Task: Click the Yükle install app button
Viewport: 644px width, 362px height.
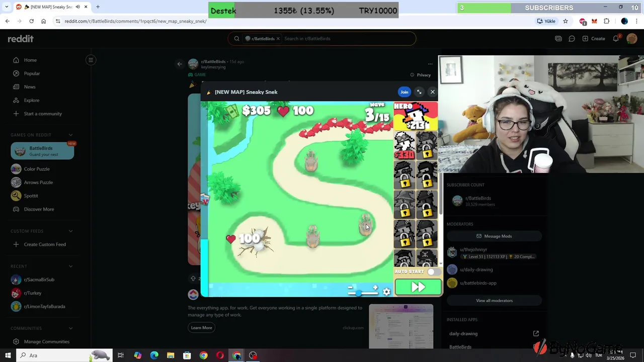Action: point(546,21)
